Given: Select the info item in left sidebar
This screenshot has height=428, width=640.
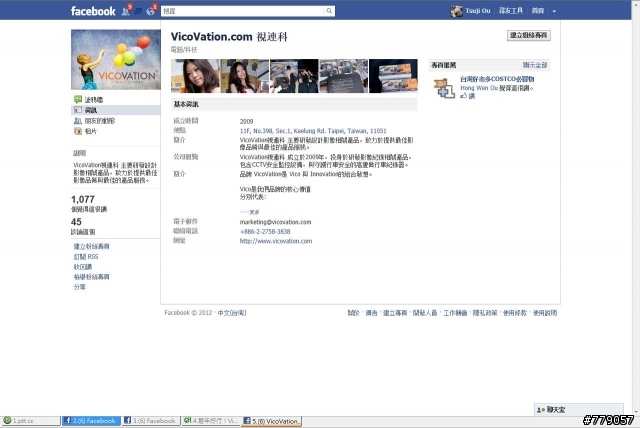Looking at the screenshot, I should click(116, 110).
